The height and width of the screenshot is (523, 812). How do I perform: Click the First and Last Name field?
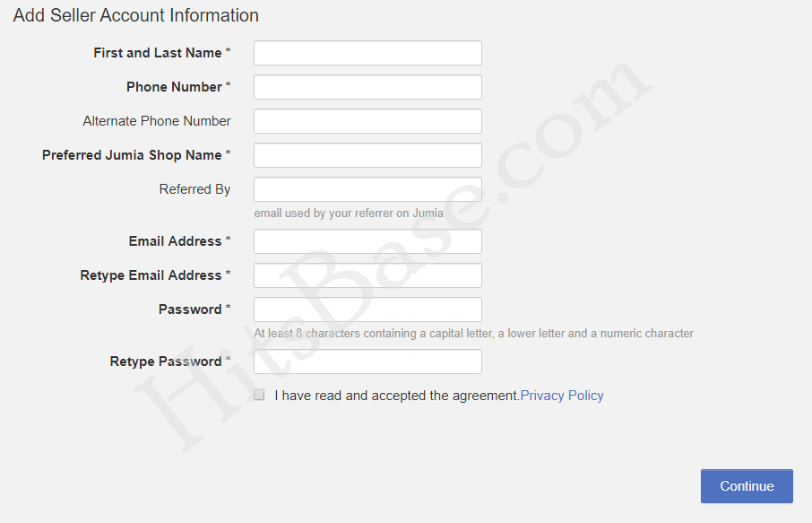[x=367, y=52]
